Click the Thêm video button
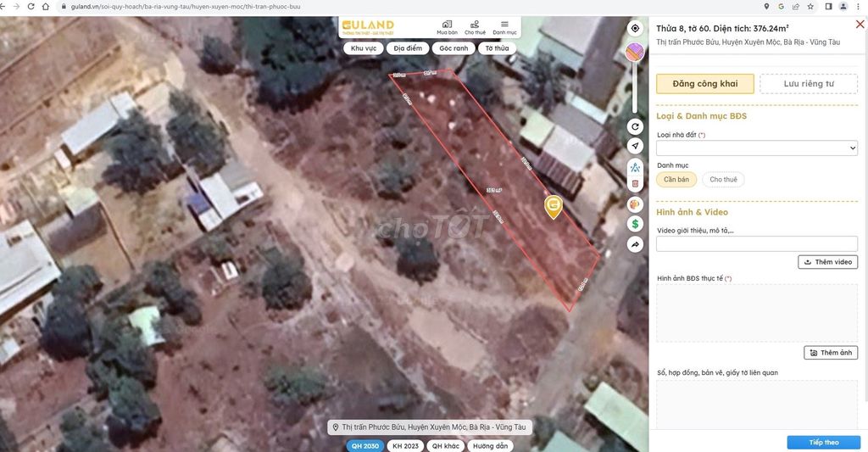Viewport: 868px width, 452px height. click(x=827, y=262)
